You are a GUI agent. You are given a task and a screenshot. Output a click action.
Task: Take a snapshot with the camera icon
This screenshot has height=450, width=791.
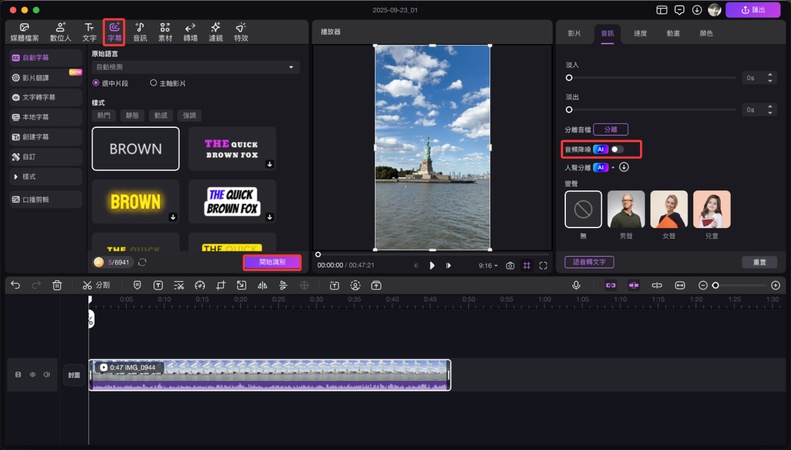point(510,265)
